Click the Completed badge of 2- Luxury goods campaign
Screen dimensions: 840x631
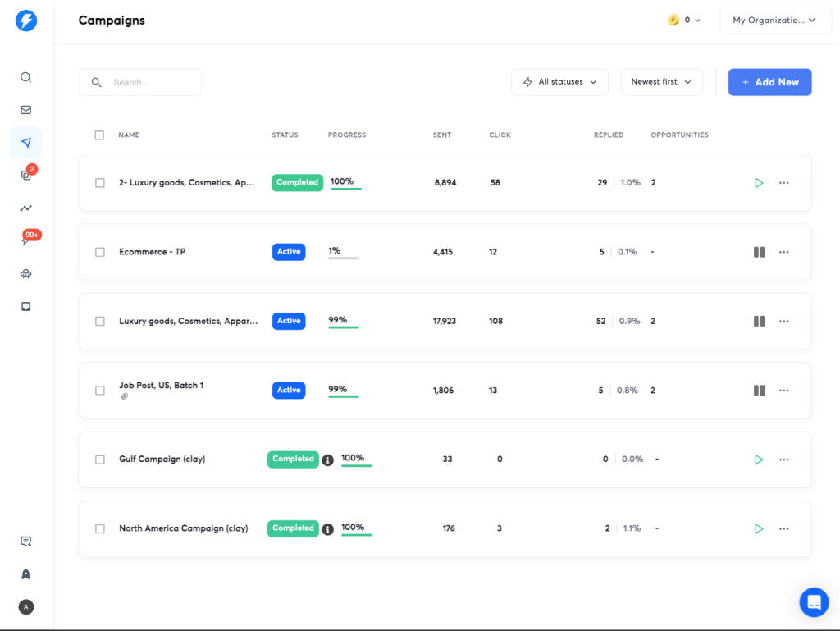click(297, 182)
